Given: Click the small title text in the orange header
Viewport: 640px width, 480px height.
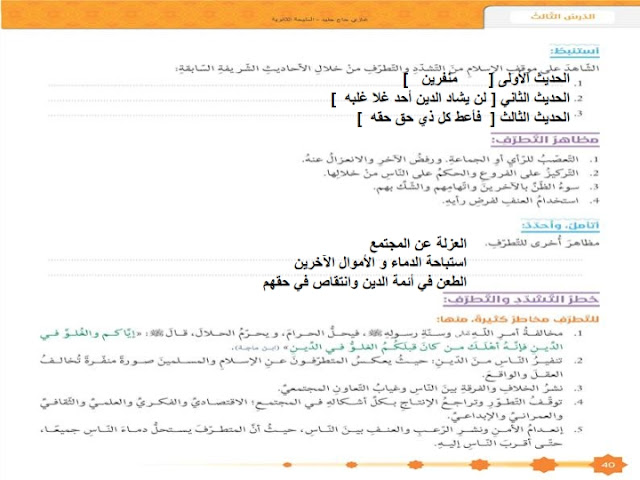Looking at the screenshot, I should click(320, 19).
